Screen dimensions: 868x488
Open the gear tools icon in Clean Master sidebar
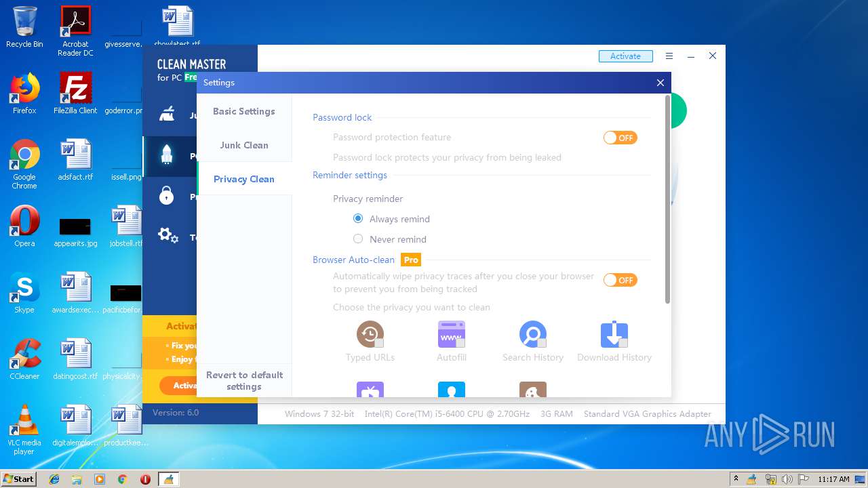(x=167, y=236)
